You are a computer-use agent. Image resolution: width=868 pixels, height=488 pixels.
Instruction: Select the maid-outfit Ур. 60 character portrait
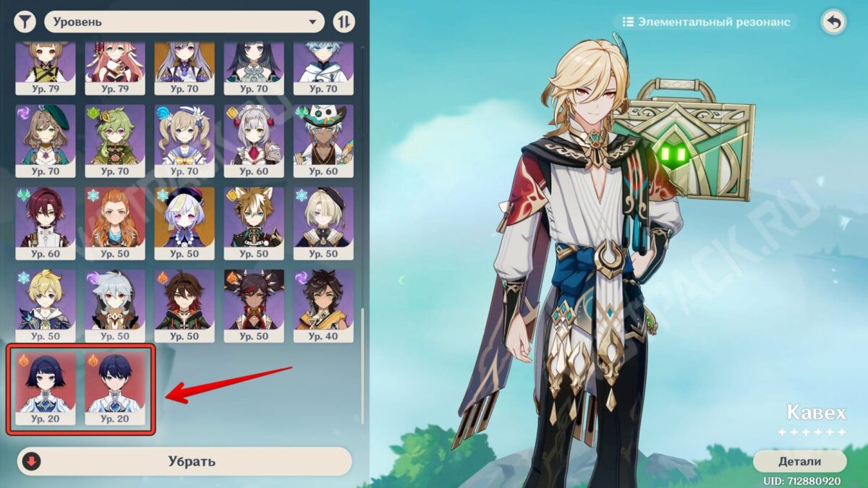pyautogui.click(x=254, y=141)
